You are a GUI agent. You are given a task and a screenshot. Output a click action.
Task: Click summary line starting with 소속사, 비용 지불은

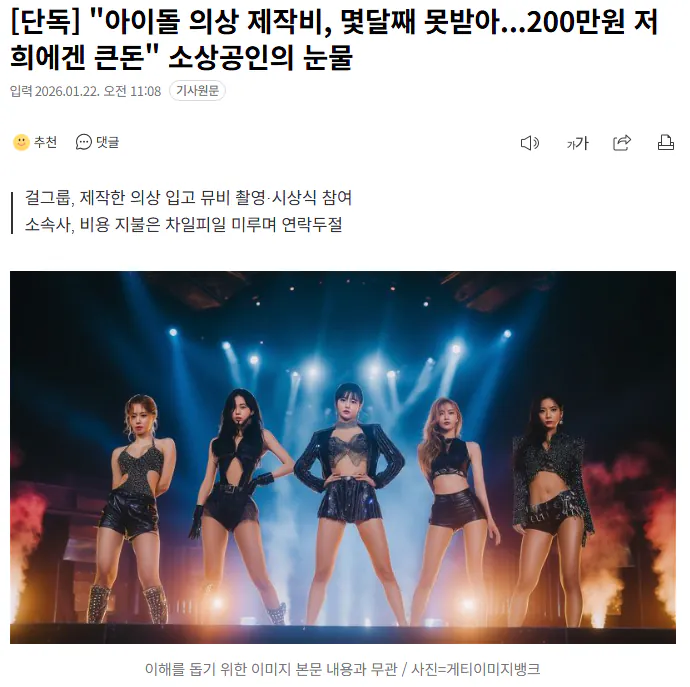point(184,224)
